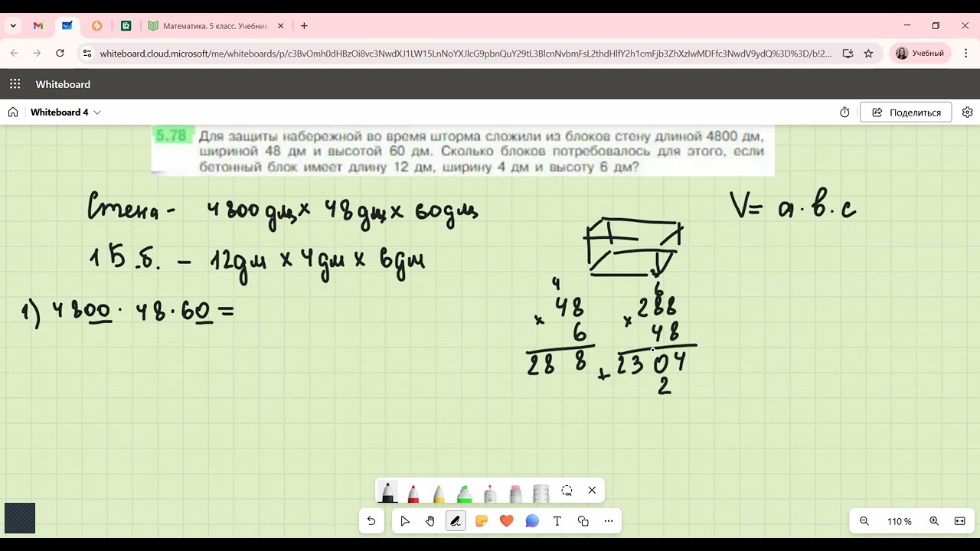Switch to the orange circle icon tab

(x=96, y=26)
